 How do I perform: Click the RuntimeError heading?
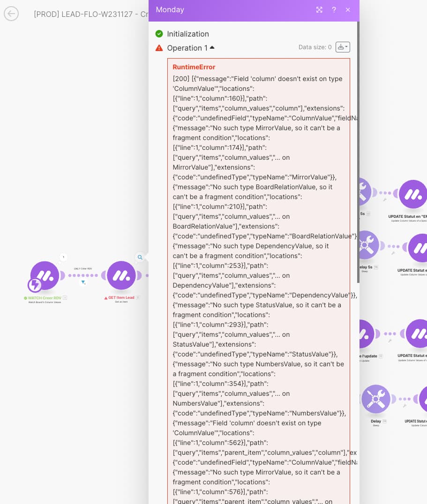click(194, 67)
